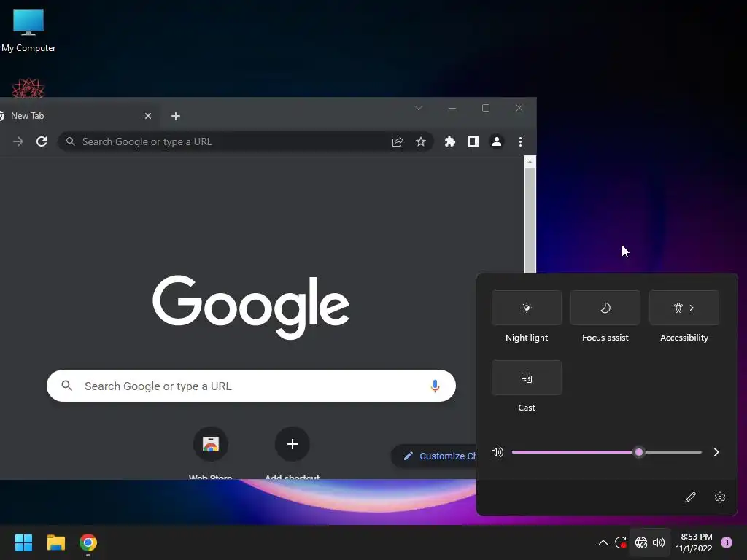Open Chrome extensions puzzle icon
Viewport: 747px width, 560px height.
click(x=449, y=141)
